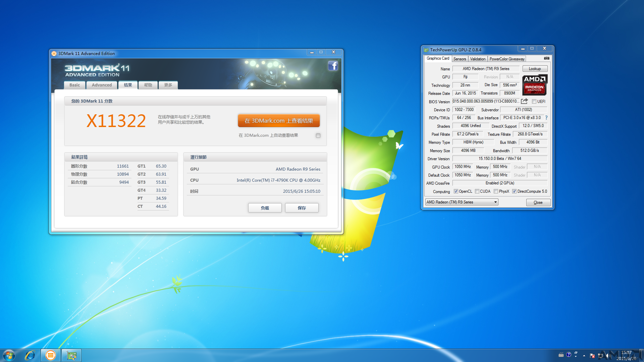This screenshot has height=362, width=644.
Task: Click the Facebook icon in 3DMark 11
Action: pos(333,66)
